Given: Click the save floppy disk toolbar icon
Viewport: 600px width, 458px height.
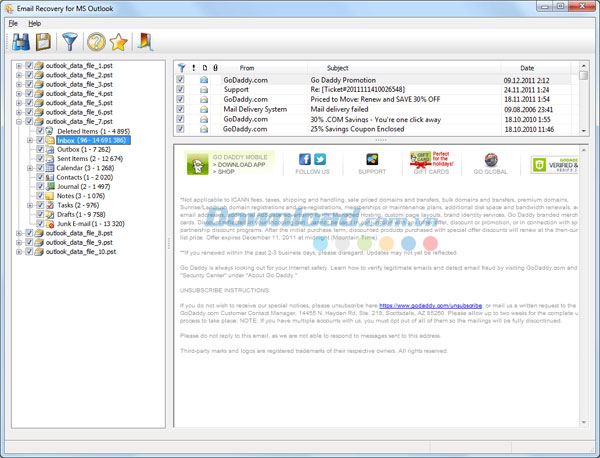Looking at the screenshot, I should pyautogui.click(x=43, y=42).
